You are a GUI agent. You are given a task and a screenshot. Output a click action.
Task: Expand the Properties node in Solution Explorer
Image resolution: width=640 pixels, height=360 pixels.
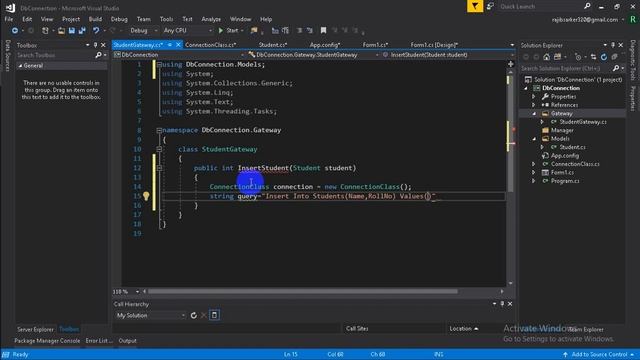point(533,97)
